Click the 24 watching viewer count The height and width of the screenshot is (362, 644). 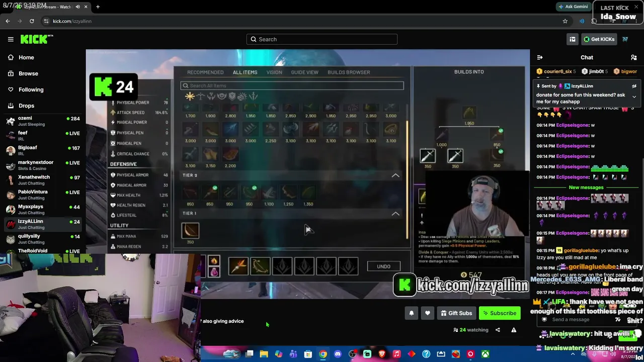coord(471,330)
